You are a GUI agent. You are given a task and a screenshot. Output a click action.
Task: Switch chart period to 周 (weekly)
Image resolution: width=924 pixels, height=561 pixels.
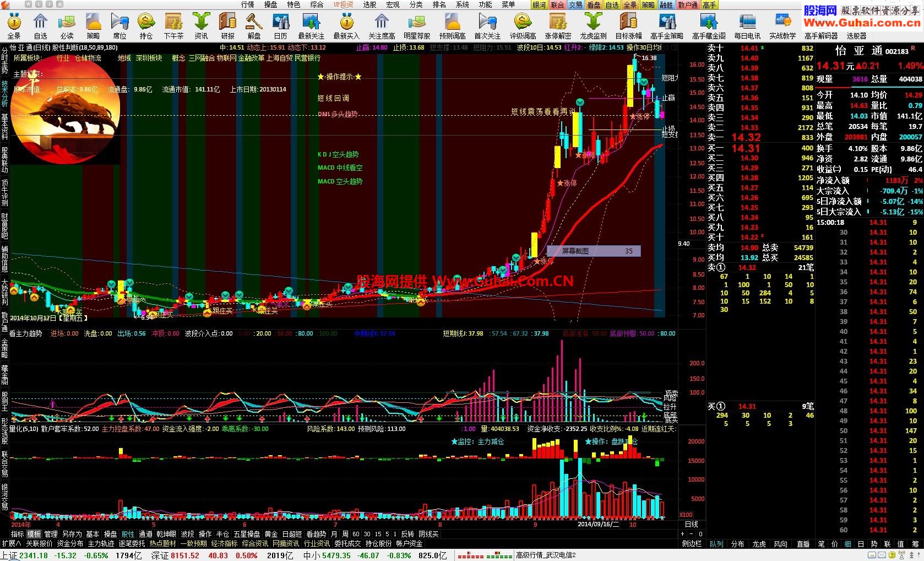point(345,534)
